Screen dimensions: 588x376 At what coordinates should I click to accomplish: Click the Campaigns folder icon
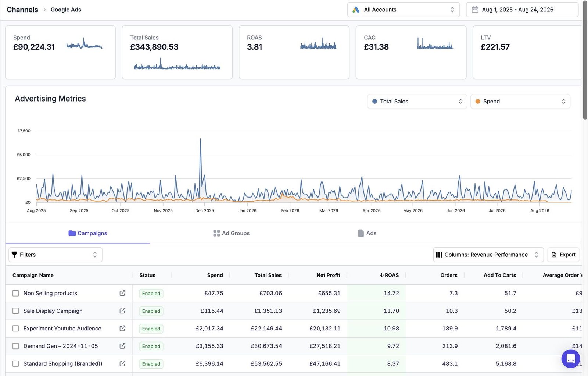(72, 233)
